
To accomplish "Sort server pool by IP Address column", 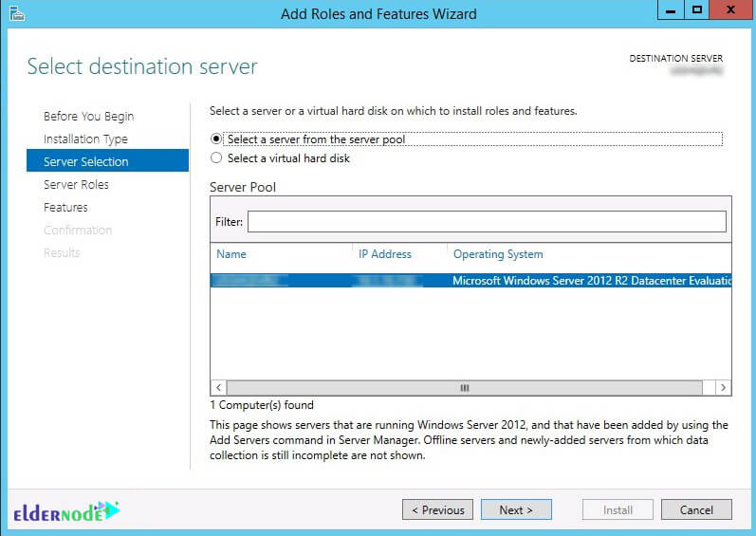I will (385, 254).
